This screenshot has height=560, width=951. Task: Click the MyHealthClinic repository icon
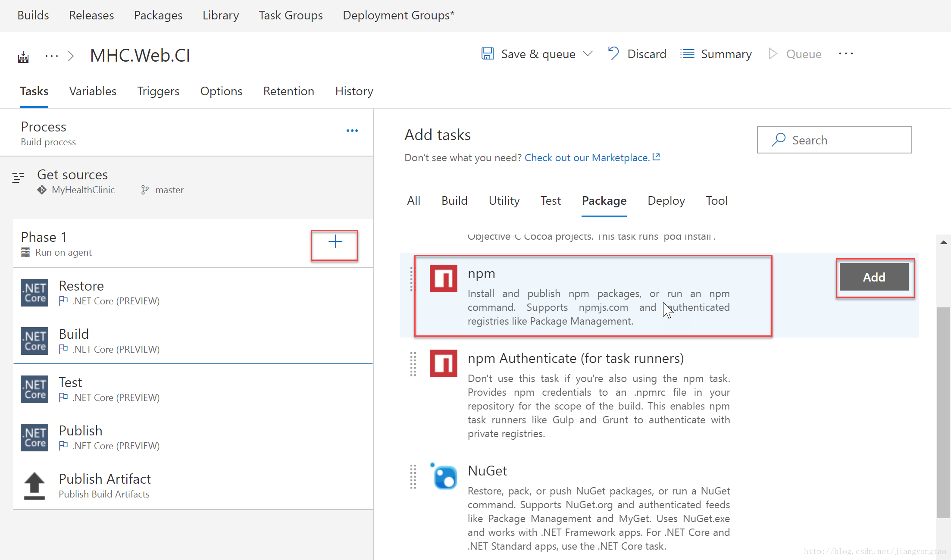pos(42,190)
